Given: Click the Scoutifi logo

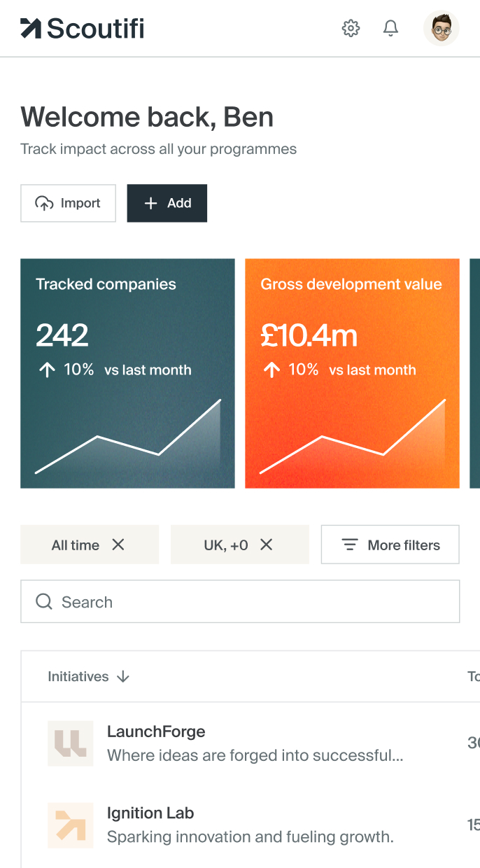Looking at the screenshot, I should pos(83,29).
